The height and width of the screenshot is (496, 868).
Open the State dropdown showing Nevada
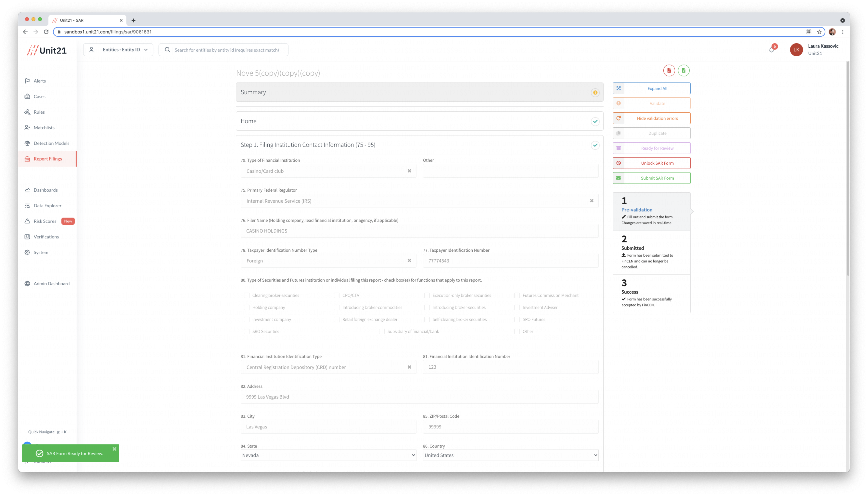coord(328,455)
